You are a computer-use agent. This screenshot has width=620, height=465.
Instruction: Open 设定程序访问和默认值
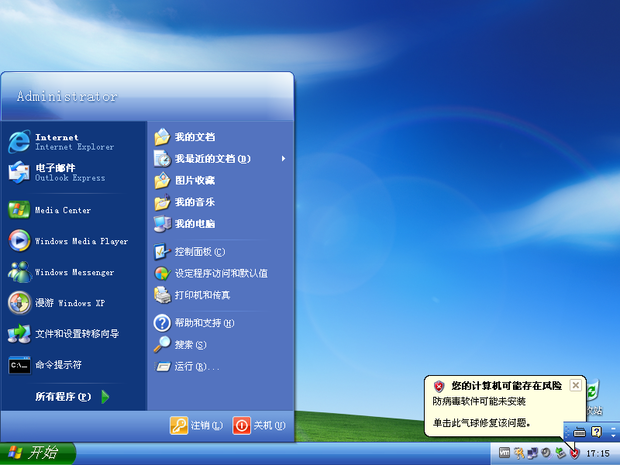coord(220,273)
